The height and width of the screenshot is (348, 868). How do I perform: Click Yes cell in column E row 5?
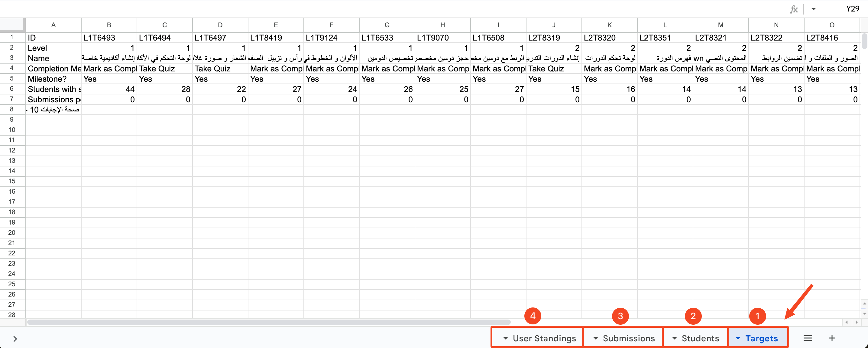click(x=276, y=79)
